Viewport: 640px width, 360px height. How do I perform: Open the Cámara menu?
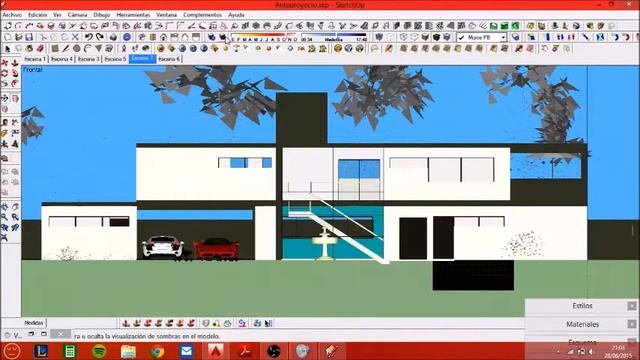77,15
